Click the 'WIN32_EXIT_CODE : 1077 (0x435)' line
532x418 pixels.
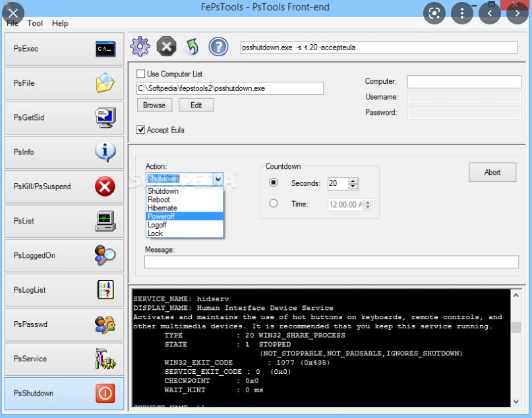(247, 363)
